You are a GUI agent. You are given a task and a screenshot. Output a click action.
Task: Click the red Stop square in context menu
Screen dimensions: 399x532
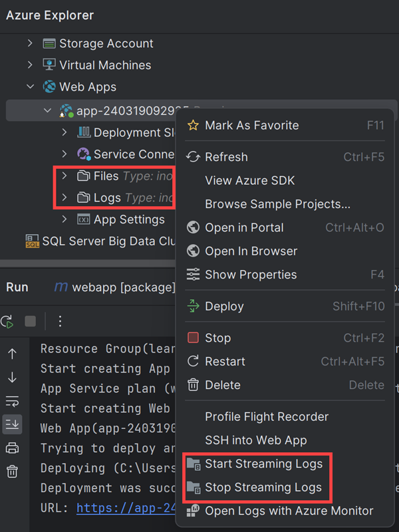[x=193, y=338]
